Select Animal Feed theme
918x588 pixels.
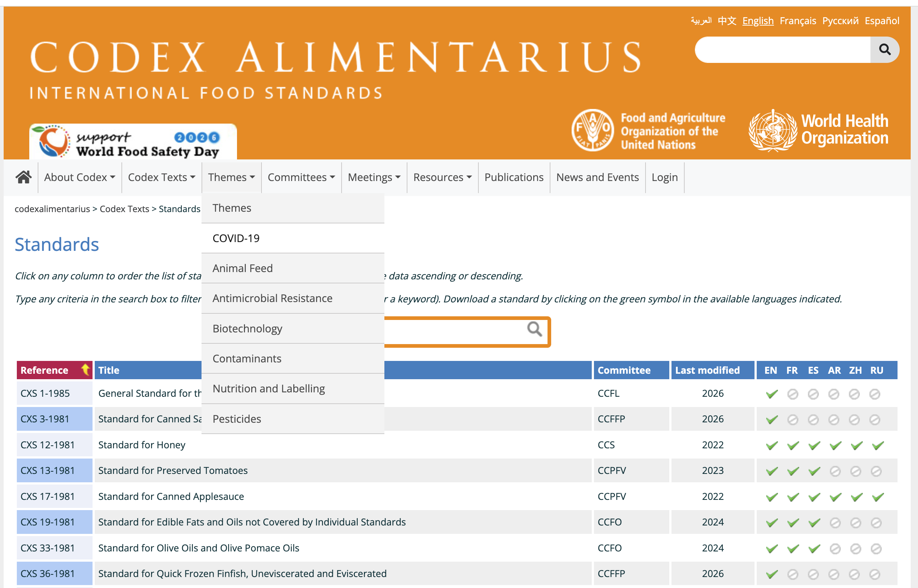293,268
